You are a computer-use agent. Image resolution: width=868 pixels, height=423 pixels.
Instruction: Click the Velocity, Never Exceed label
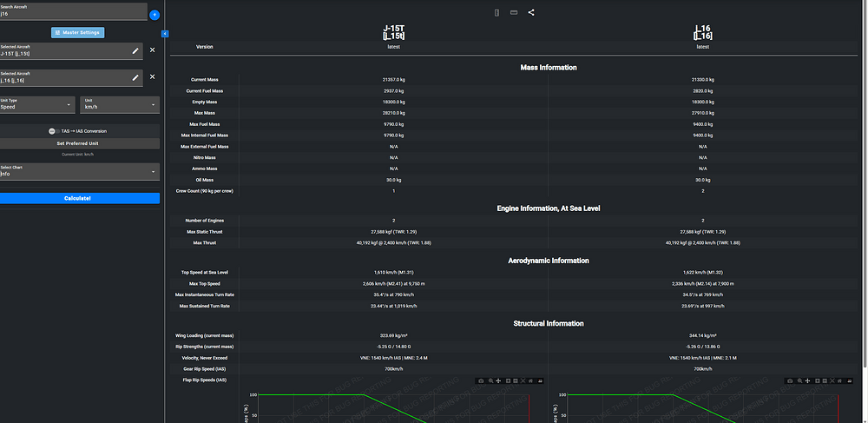[204, 358]
